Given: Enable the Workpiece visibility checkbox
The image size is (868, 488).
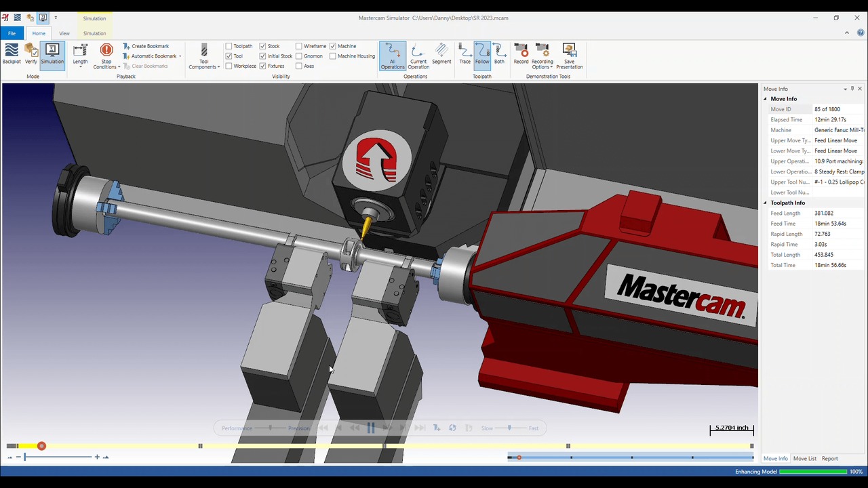Looking at the screenshot, I should 229,66.
